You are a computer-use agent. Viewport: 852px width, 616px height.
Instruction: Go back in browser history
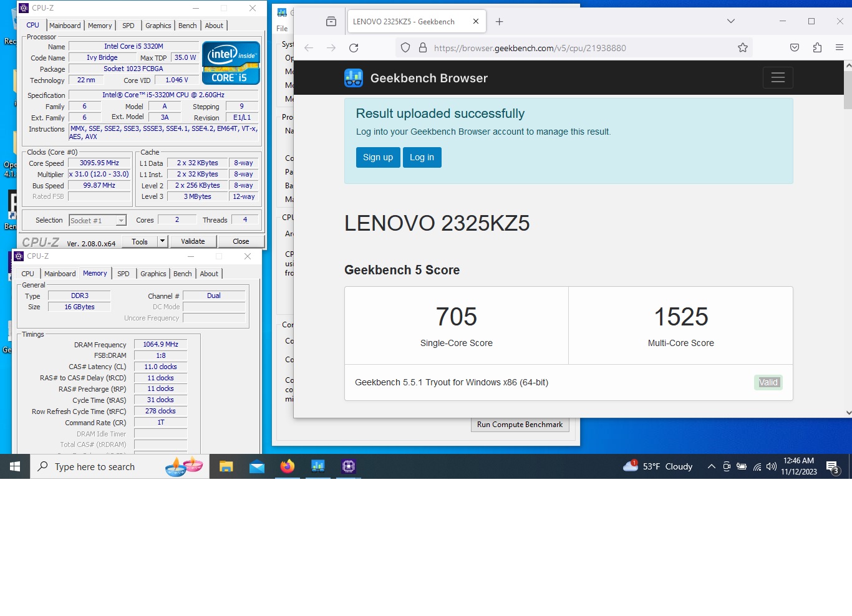[309, 48]
